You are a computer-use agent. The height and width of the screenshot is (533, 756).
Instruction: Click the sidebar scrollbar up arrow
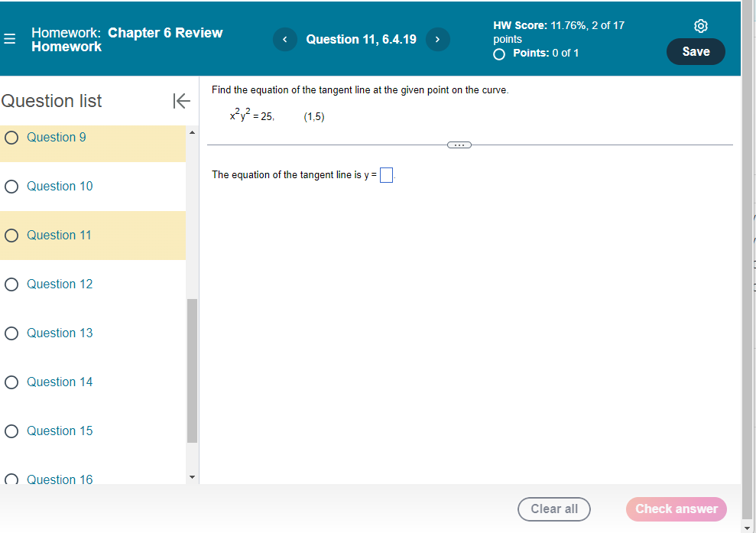(192, 132)
